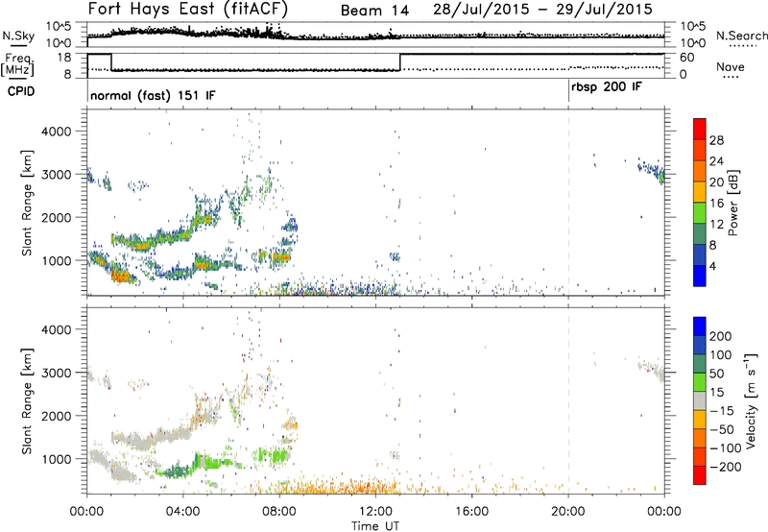Click the gray near-zero Velocity colorbar segment

pos(700,400)
